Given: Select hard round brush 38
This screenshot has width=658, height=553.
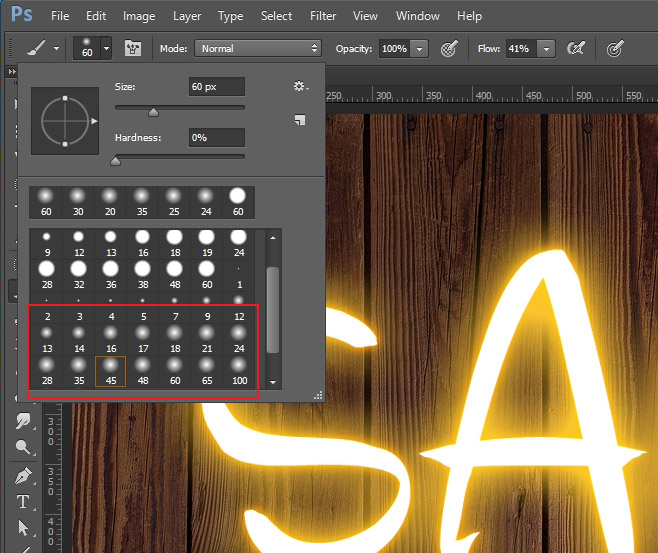Looking at the screenshot, I should [x=143, y=276].
